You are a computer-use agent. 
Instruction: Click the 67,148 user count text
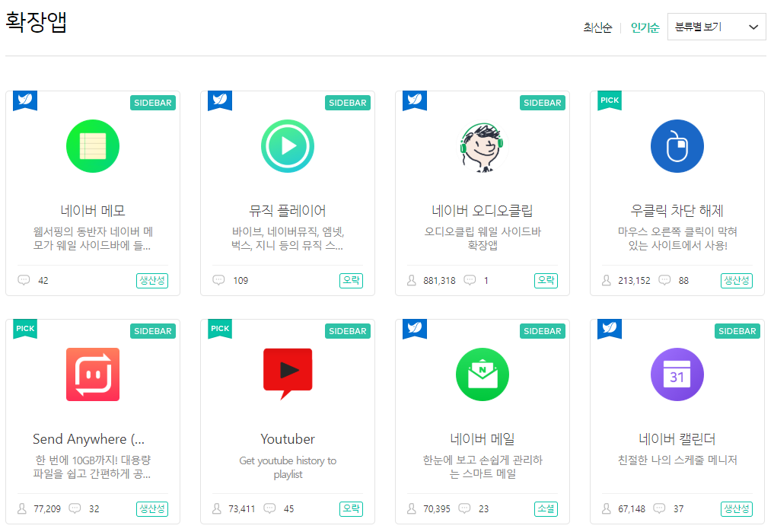[x=632, y=509]
